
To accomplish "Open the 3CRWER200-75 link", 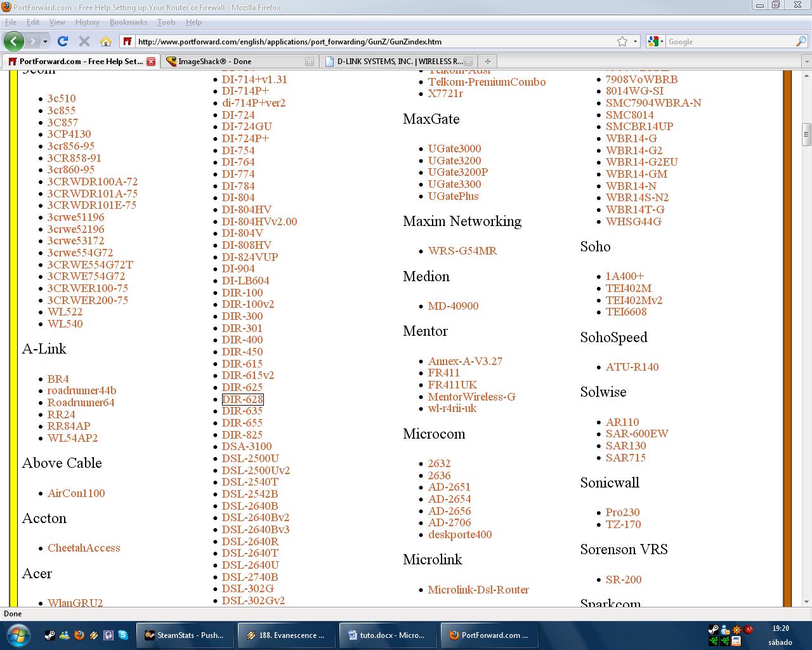I will (88, 300).
